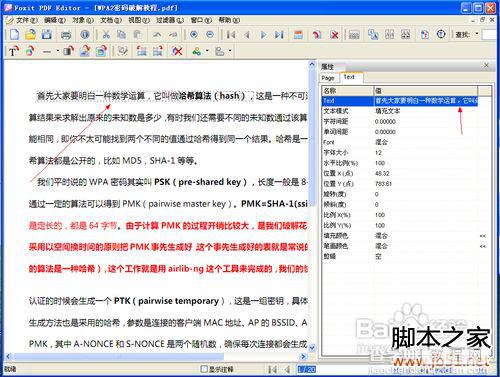
Task: Redo the last undone edit
Action: tap(173, 34)
